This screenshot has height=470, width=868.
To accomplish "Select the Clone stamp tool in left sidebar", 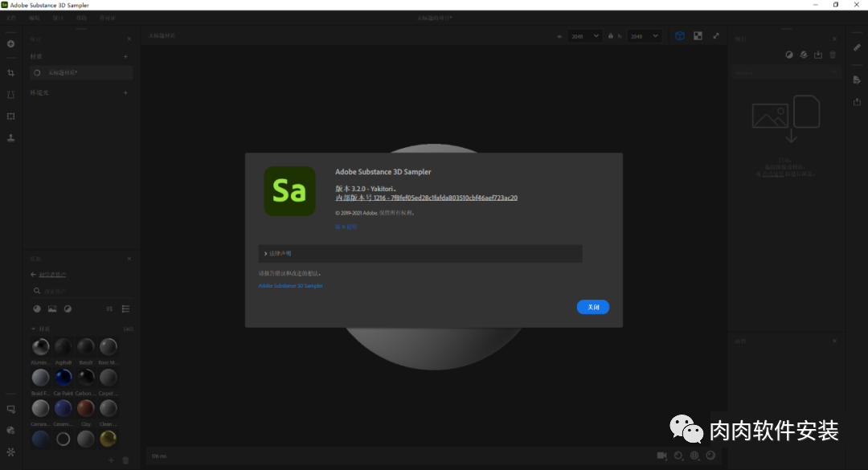I will [10, 138].
